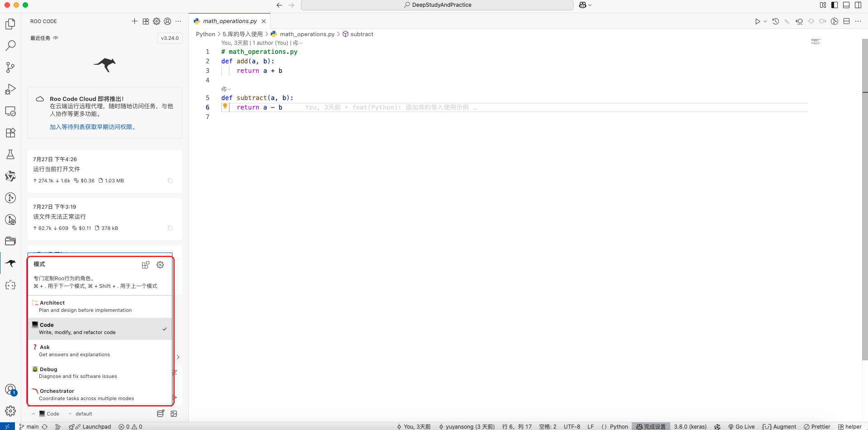Image resolution: width=868 pixels, height=430 pixels.
Task: Navigate back with the left arrow
Action: [279, 5]
